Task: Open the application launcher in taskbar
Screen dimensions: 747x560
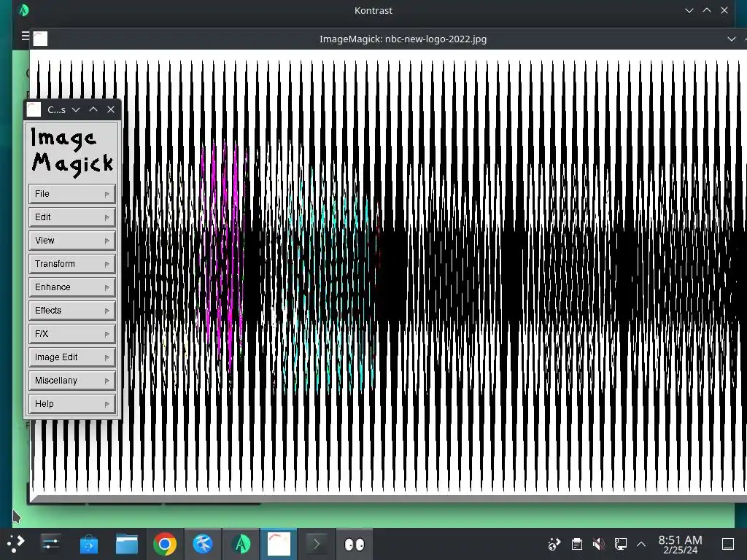Action: click(16, 544)
